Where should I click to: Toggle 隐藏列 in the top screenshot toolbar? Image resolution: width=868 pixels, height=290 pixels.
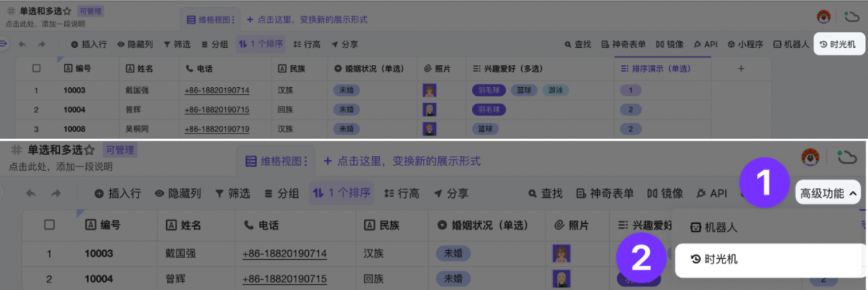click(135, 45)
